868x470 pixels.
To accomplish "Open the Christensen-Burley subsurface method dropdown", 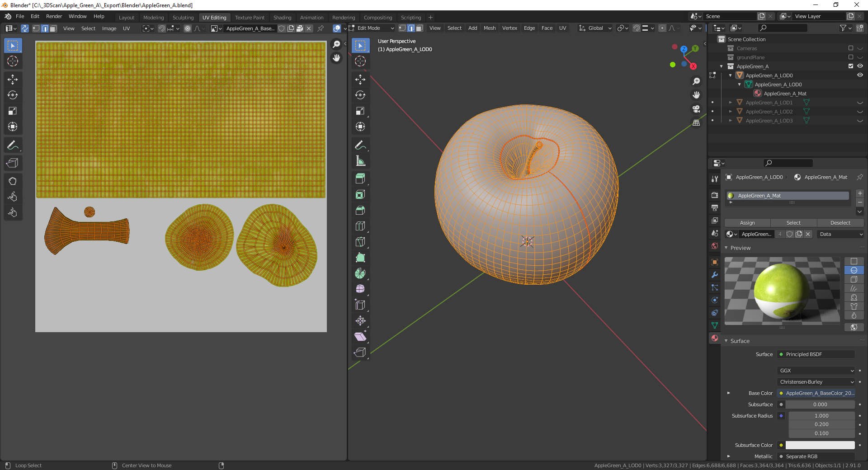I will click(816, 382).
